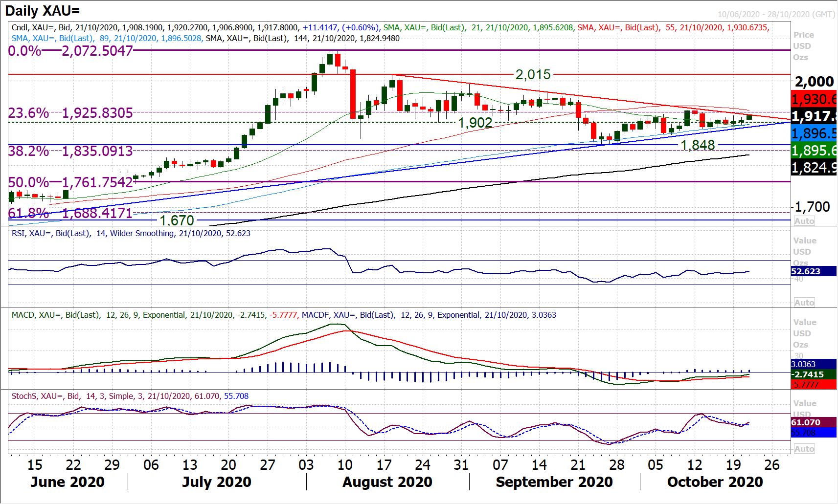Select the 1,848 support level label
Image resolution: width=838 pixels, height=504 pixels.
(x=698, y=145)
